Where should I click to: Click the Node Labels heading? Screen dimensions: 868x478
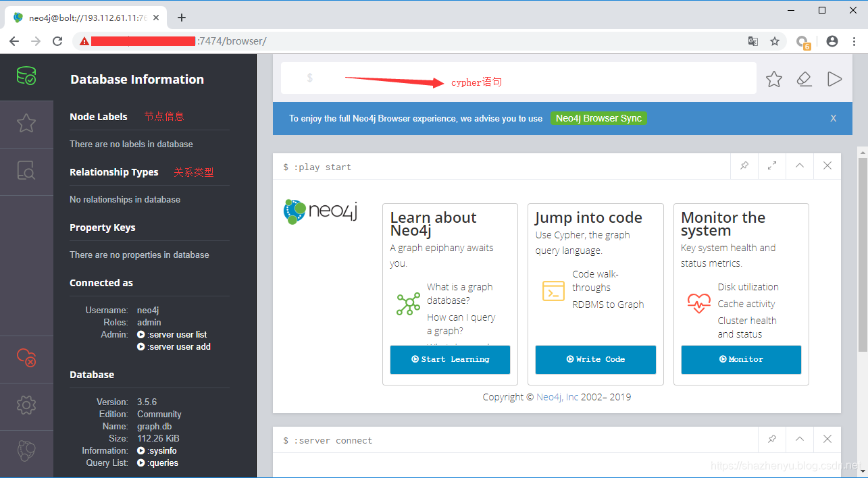99,116
